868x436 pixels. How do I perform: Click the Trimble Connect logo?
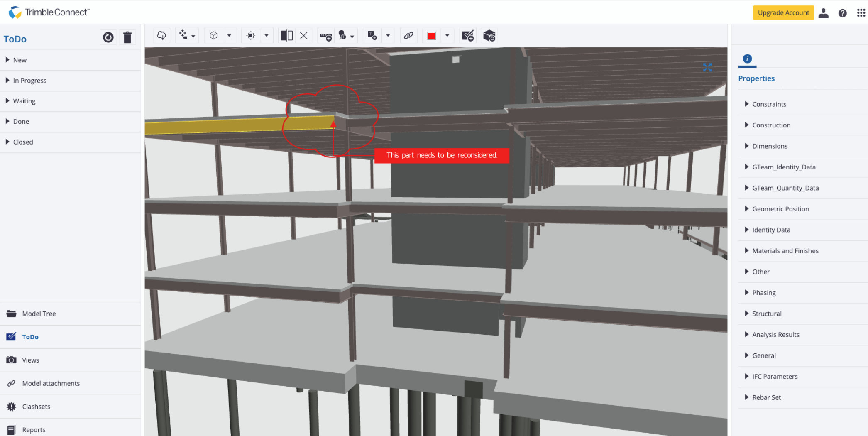click(49, 12)
